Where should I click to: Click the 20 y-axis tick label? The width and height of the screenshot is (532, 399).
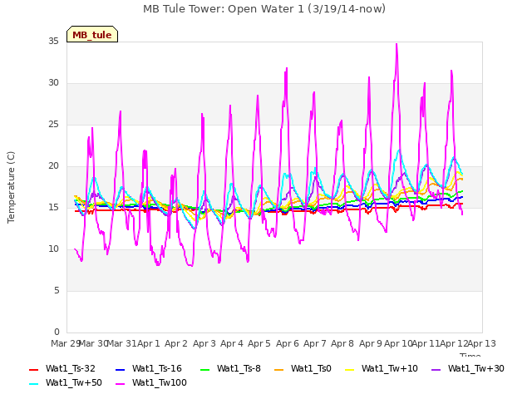click(53, 166)
